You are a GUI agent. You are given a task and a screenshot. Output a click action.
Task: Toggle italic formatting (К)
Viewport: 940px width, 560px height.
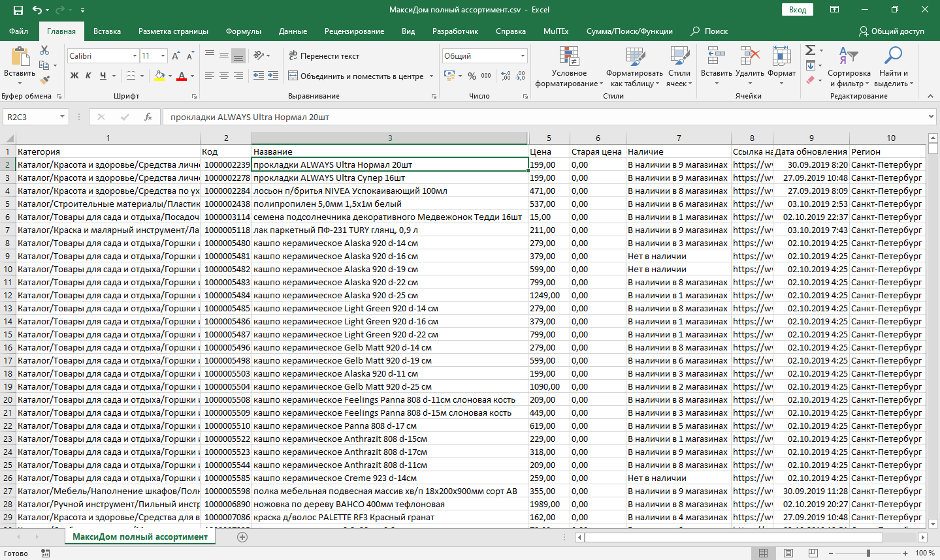coord(88,76)
